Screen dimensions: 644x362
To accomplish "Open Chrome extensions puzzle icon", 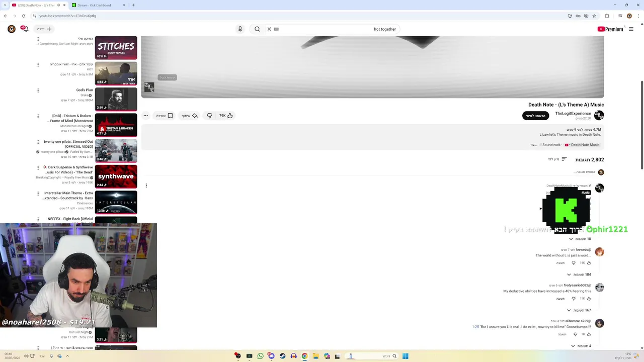I will tap(607, 16).
